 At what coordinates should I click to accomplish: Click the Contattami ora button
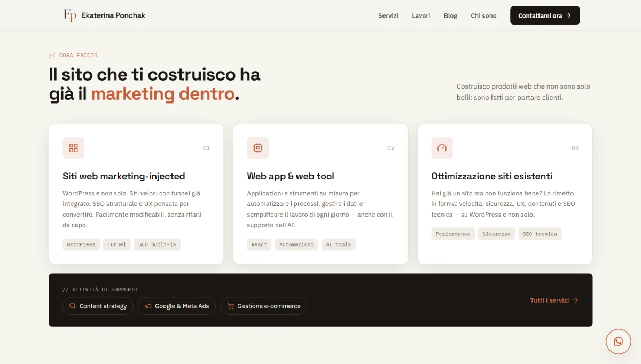(x=545, y=15)
